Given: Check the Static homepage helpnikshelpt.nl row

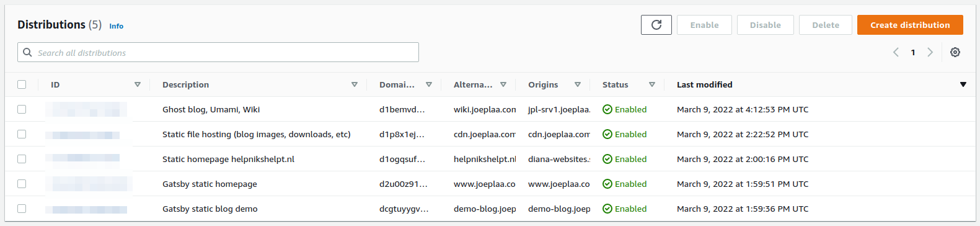Looking at the screenshot, I should tap(22, 159).
